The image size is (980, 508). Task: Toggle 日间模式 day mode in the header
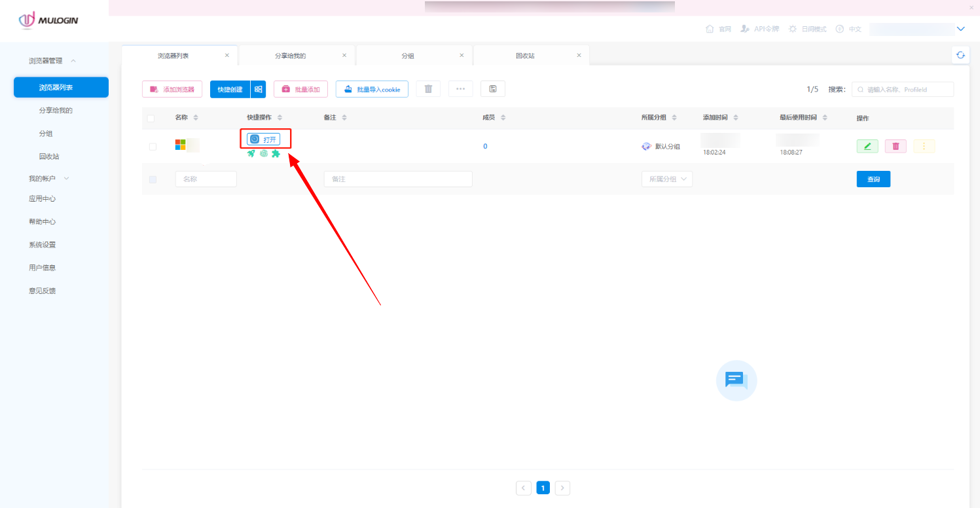(807, 29)
